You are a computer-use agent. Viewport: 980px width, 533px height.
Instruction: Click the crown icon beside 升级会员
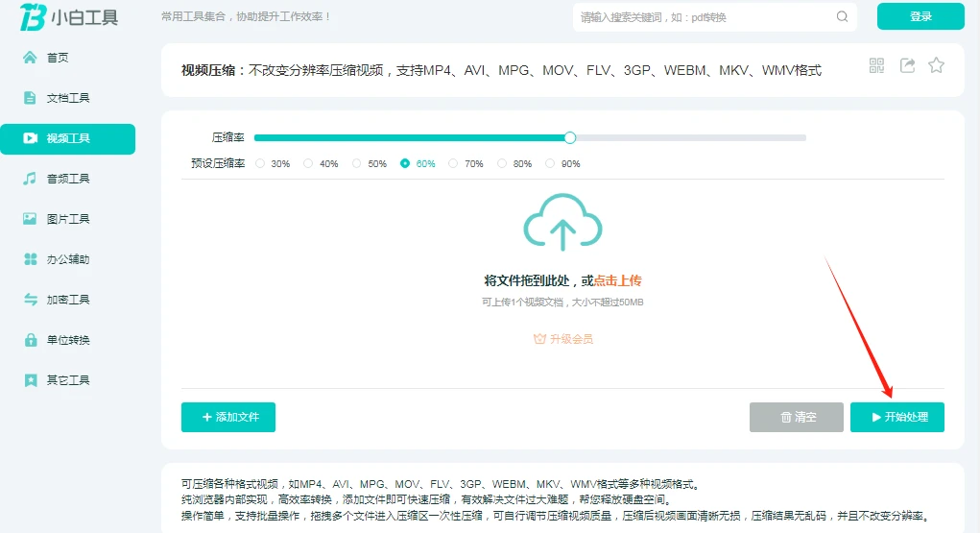(539, 339)
